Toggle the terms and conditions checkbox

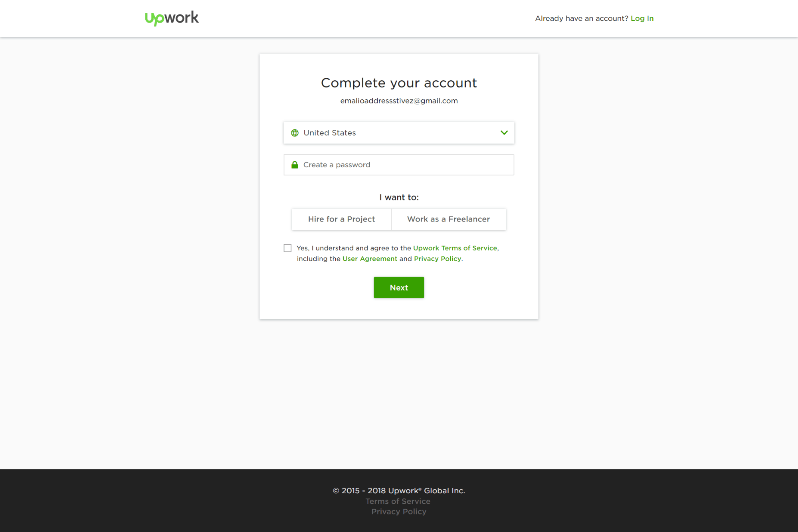(x=287, y=248)
